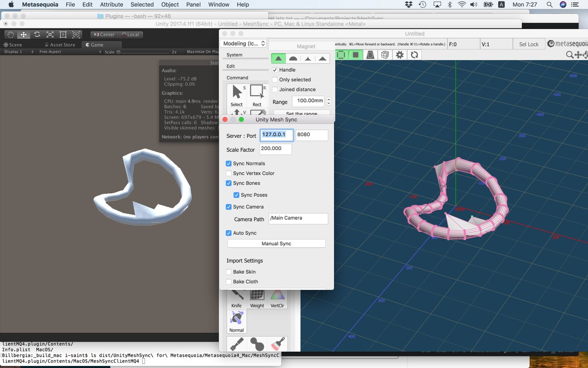The image size is (588, 368).
Task: Click the Manual Sync button
Action: click(276, 243)
